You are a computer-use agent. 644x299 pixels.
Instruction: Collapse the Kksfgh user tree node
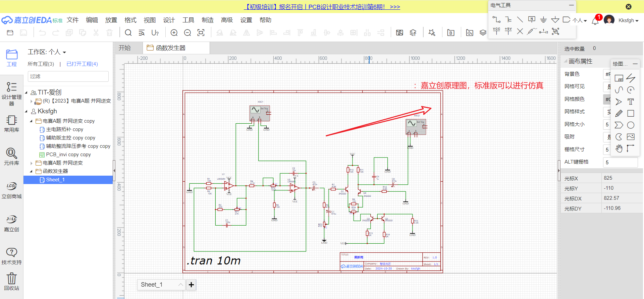26,111
